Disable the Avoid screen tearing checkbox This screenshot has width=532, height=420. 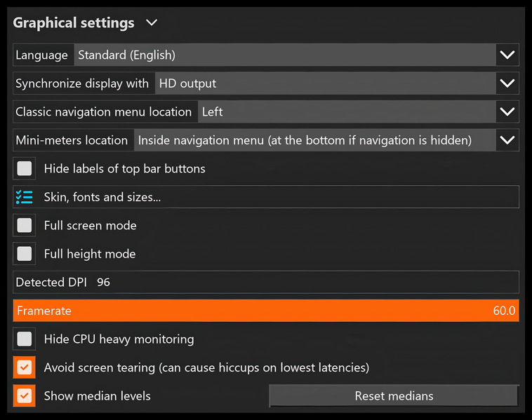click(x=25, y=367)
